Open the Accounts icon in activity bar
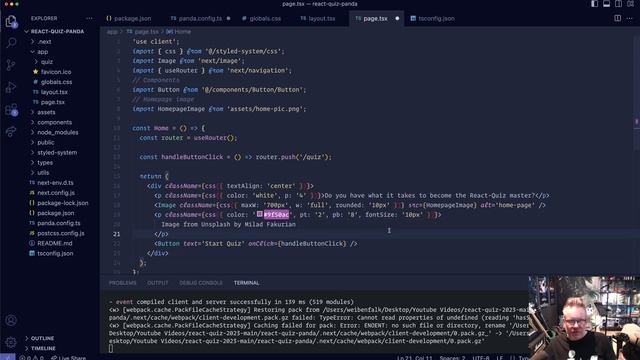Screen dimensions: 640x360 11,320
